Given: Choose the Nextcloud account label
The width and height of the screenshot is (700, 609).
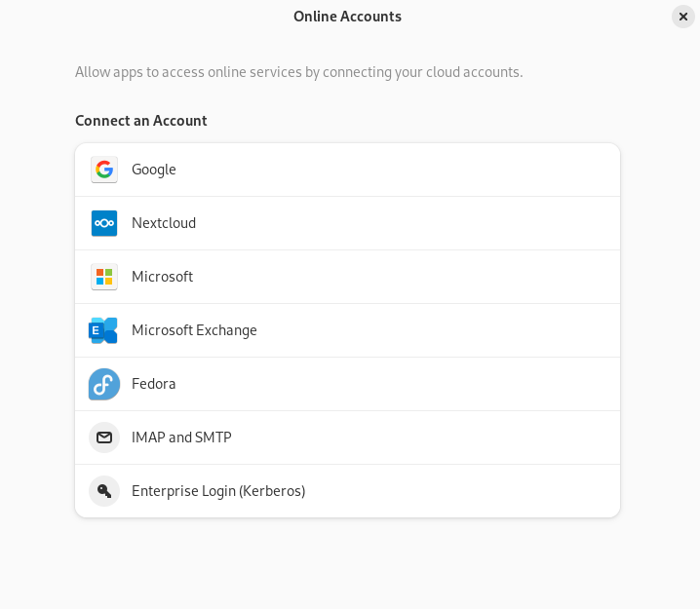Looking at the screenshot, I should 164,223.
